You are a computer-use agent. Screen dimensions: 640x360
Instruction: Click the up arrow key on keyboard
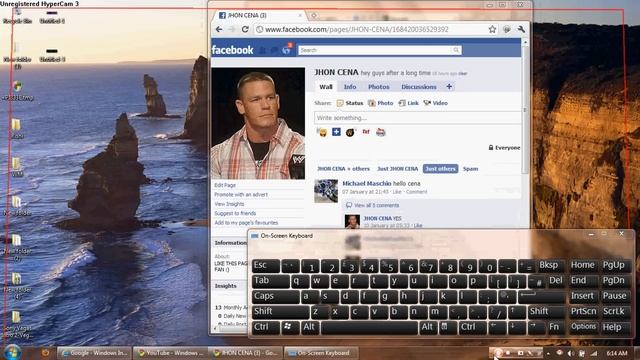[517, 312]
